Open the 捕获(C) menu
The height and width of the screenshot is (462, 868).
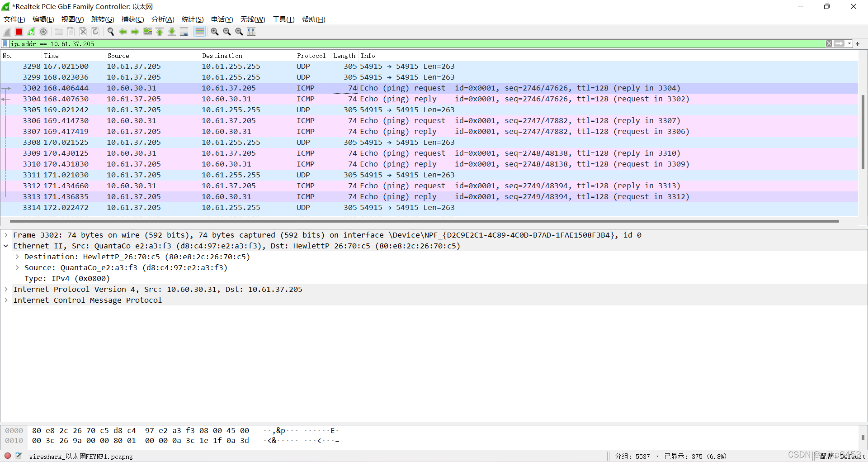point(133,19)
